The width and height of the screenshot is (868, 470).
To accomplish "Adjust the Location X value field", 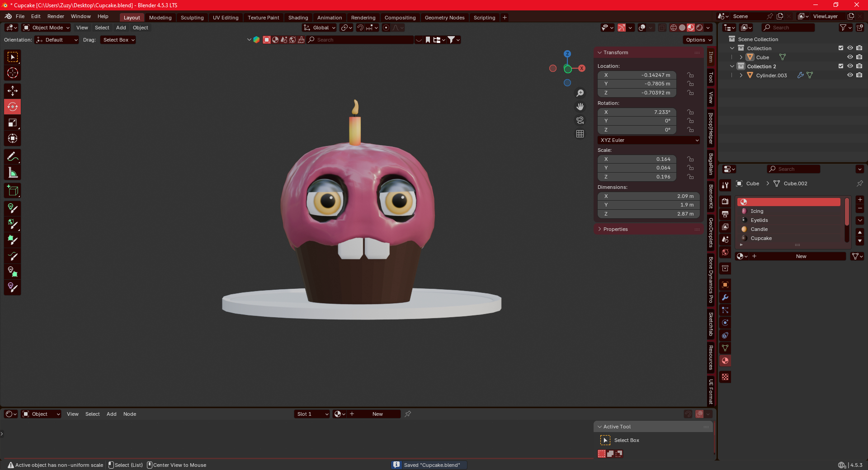I will pyautogui.click(x=637, y=75).
